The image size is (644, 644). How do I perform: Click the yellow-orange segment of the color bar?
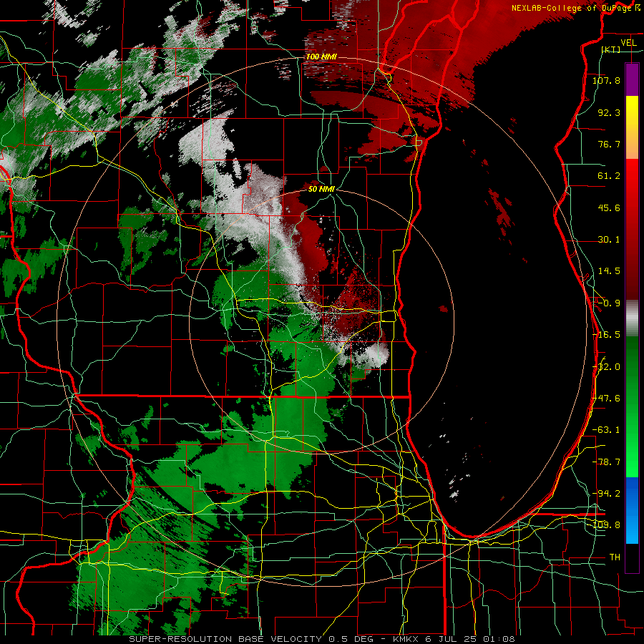[x=632, y=127]
